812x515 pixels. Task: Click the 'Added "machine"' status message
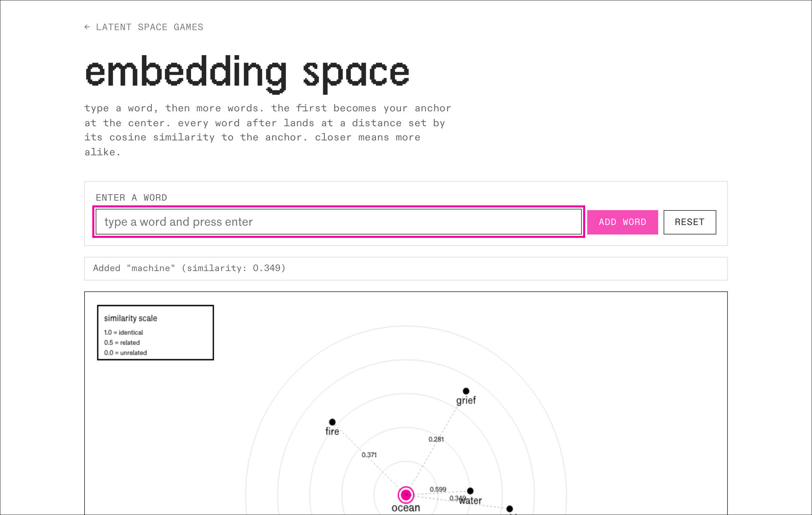189,268
